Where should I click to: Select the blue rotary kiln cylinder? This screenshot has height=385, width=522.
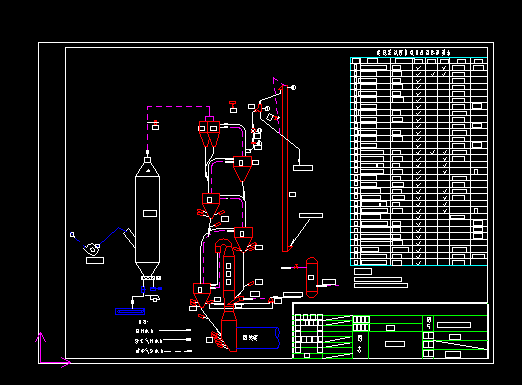pos(258,338)
